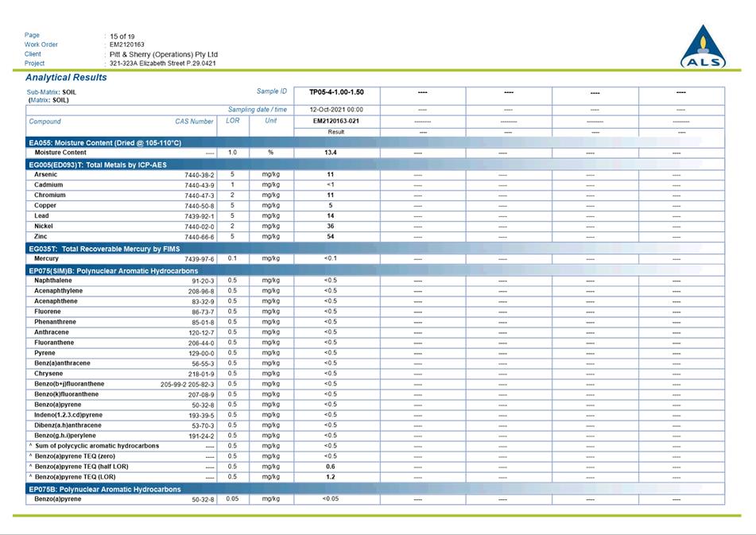Select Moisture Content result '13.4'
The image size is (756, 535).
point(331,153)
